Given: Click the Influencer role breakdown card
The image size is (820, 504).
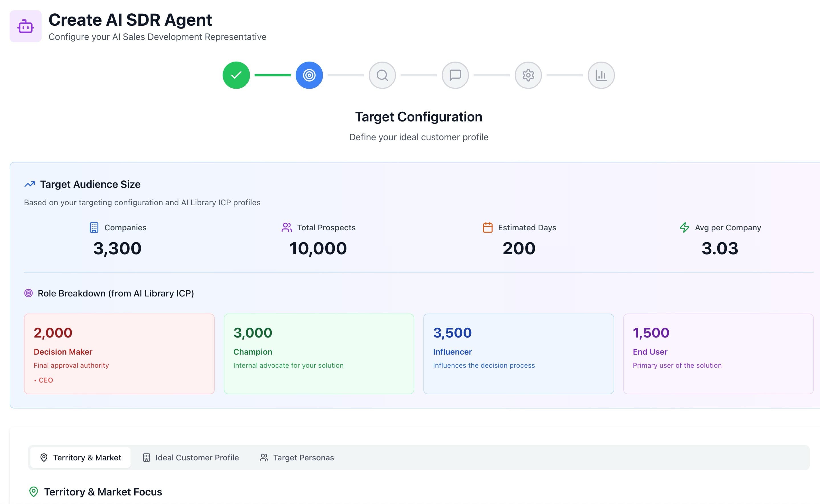Looking at the screenshot, I should (518, 353).
